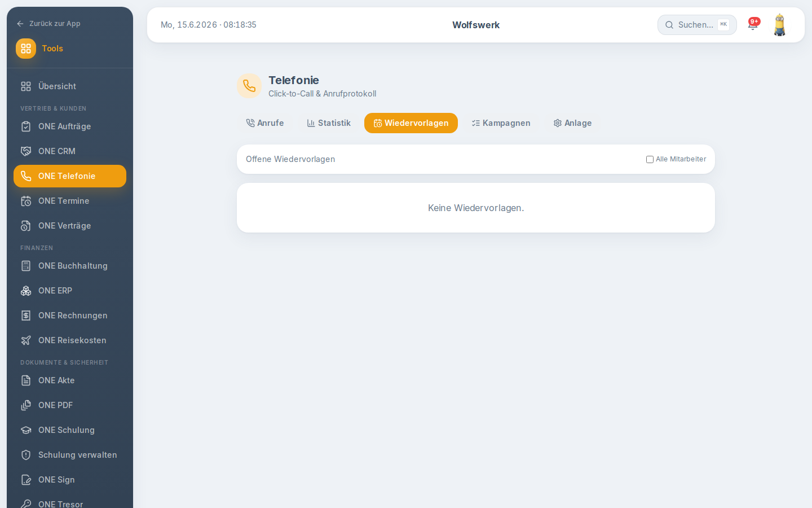
Task: Click the ONE Telefonie phone icon in sidebar
Action: (26, 176)
